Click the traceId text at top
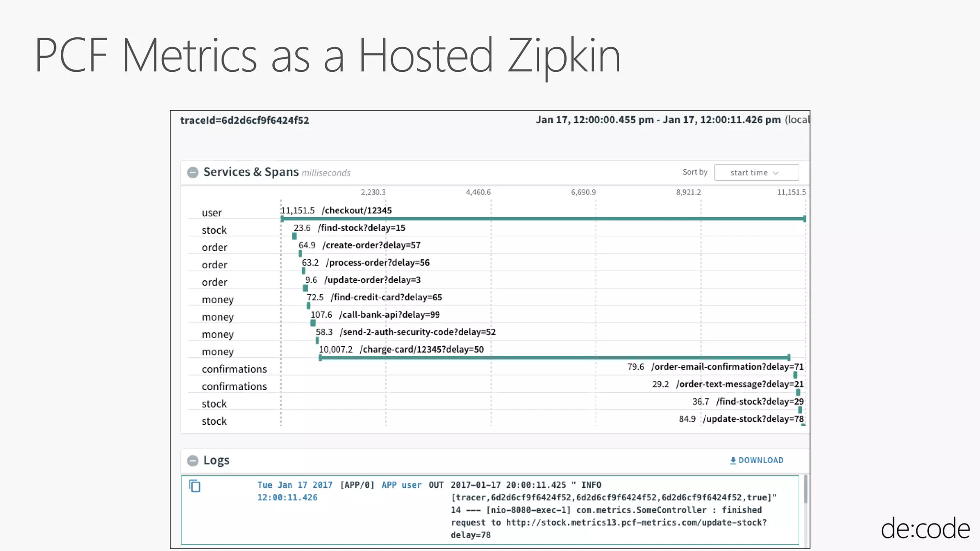This screenshot has width=980, height=551. tap(245, 121)
